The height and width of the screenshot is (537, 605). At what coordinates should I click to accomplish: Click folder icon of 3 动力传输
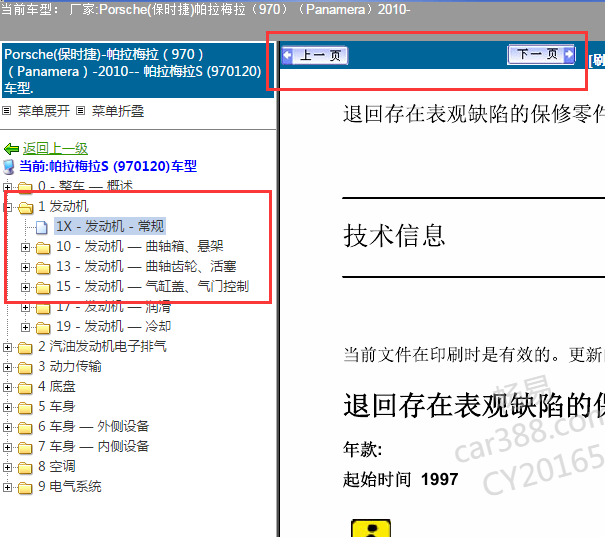pyautogui.click(x=25, y=368)
